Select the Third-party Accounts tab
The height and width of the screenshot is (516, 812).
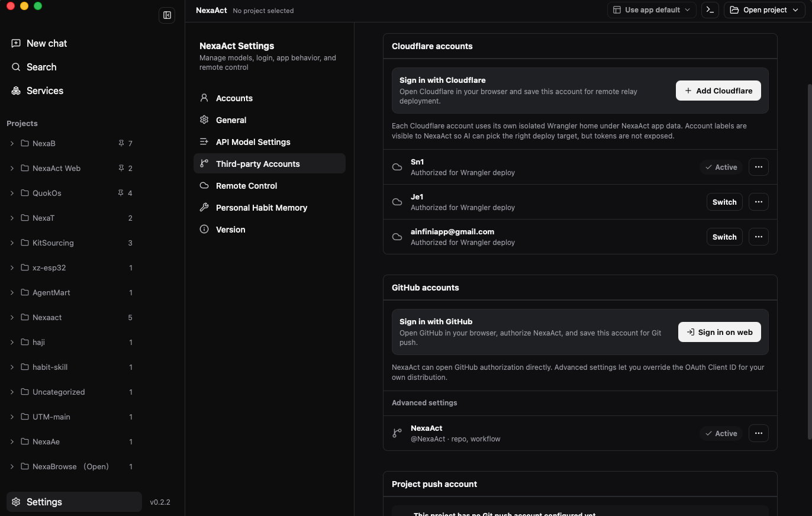[269, 164]
